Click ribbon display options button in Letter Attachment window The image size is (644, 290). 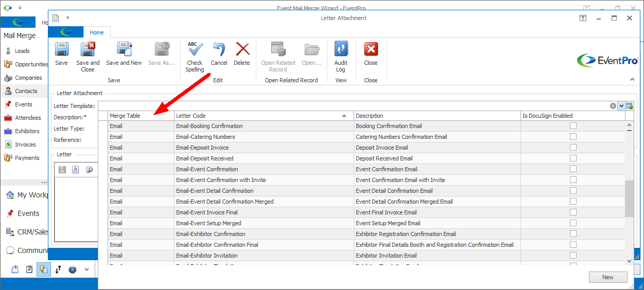coord(583,18)
